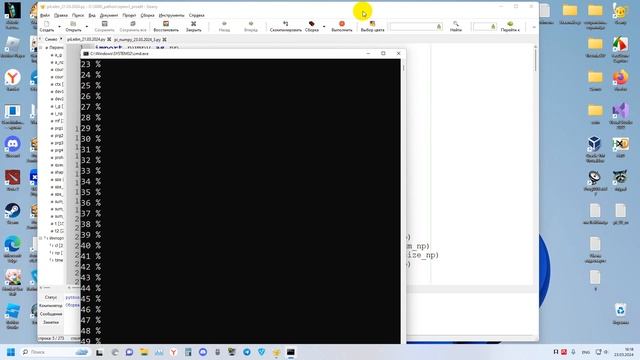The height and width of the screenshot is (360, 640).
Task: Open the Вид menu
Action: click(92, 15)
